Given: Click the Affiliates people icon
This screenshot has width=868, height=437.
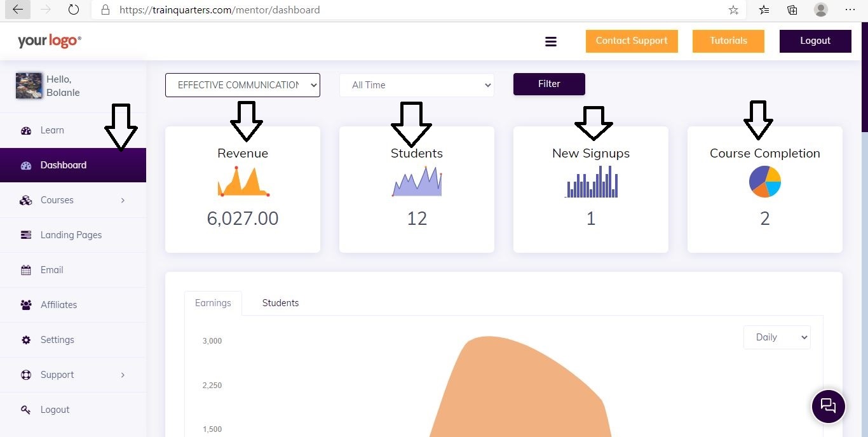Looking at the screenshot, I should tap(26, 305).
